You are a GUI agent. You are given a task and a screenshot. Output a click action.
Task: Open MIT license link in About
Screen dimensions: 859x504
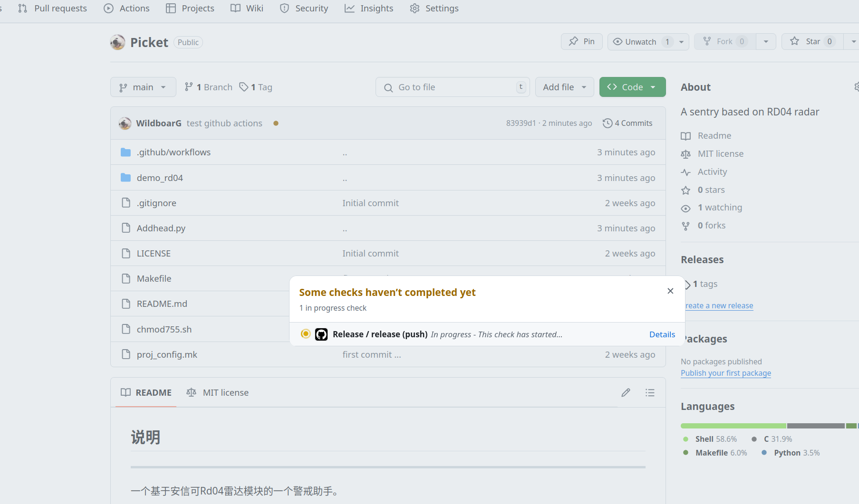(713, 154)
